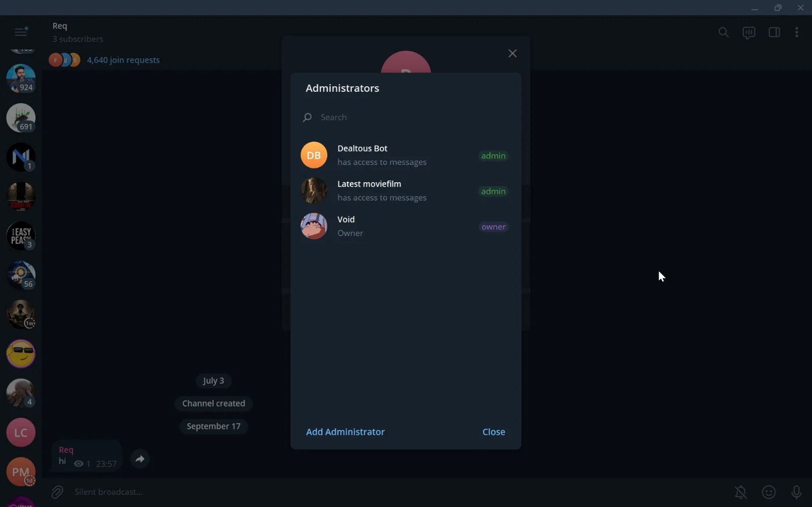Open the PM chat in the sidebar

[x=21, y=472]
